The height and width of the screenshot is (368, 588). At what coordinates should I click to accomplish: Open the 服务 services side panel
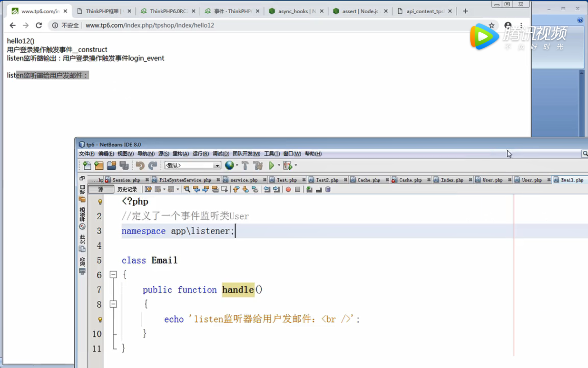click(x=83, y=266)
